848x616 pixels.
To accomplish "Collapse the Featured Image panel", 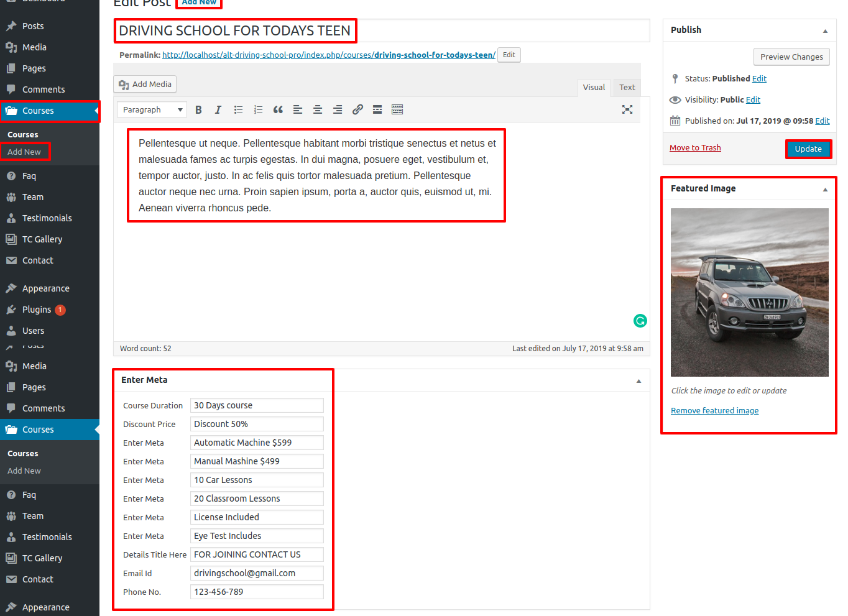I will pyautogui.click(x=825, y=189).
